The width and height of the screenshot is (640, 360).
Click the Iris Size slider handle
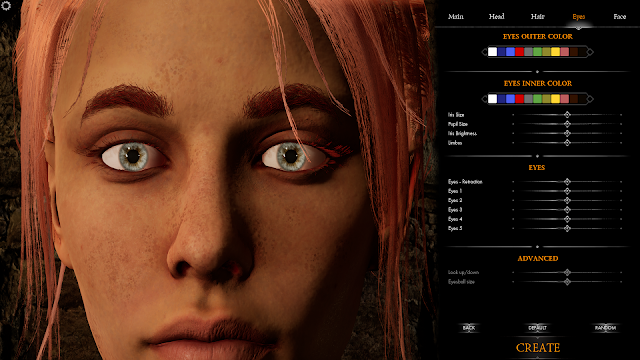[567, 115]
